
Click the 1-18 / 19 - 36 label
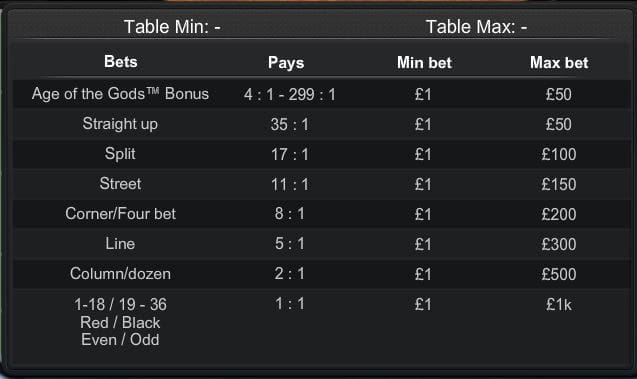pyautogui.click(x=120, y=304)
